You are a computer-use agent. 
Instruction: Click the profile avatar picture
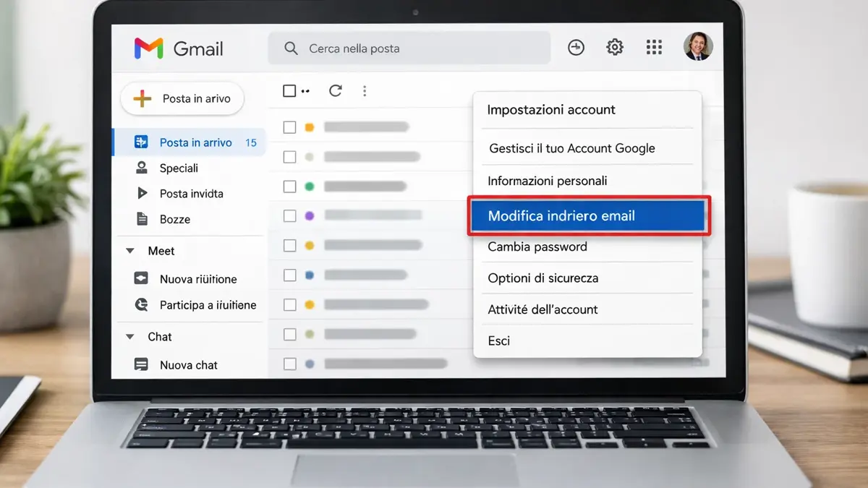click(698, 47)
